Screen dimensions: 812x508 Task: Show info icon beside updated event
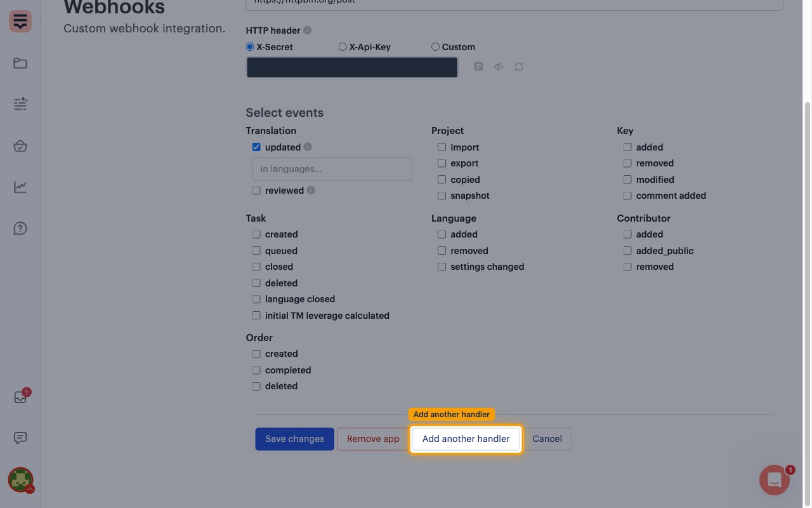[308, 147]
